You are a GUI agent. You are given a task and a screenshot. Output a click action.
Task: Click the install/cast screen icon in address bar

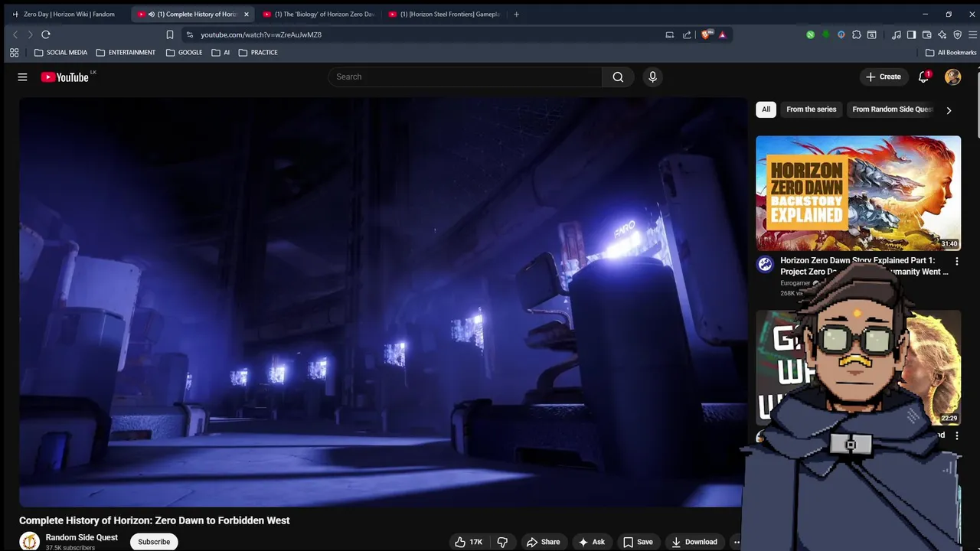[x=670, y=34]
